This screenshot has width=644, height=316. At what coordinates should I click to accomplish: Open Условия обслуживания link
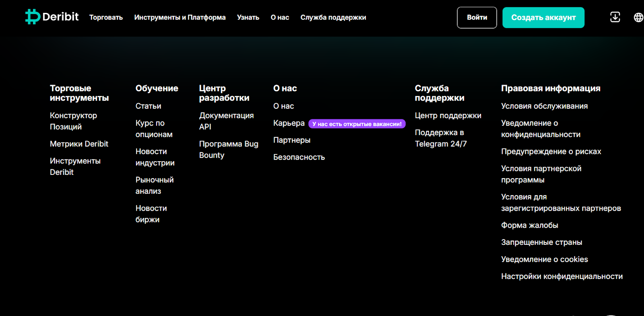[545, 106]
